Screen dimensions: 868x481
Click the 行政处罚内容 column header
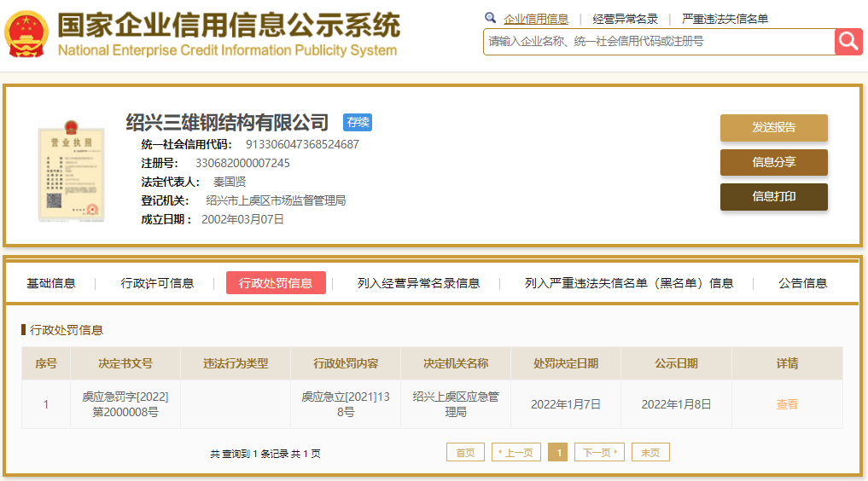click(346, 364)
